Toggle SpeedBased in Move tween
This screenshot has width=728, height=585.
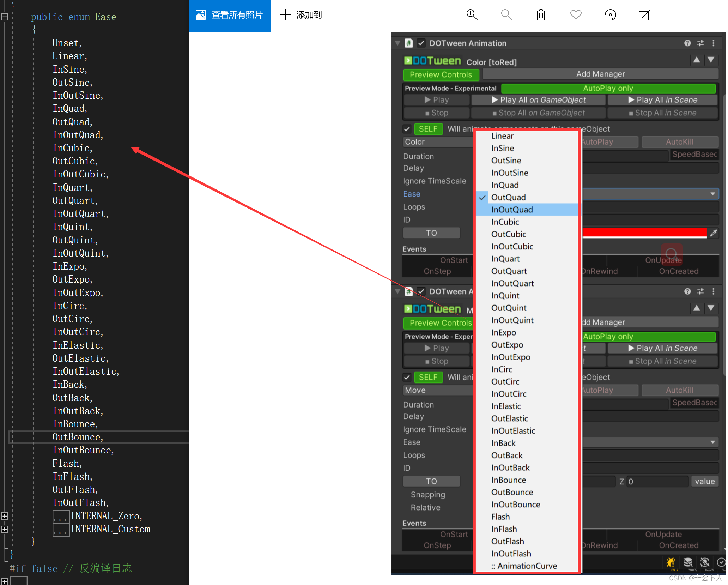click(x=694, y=403)
